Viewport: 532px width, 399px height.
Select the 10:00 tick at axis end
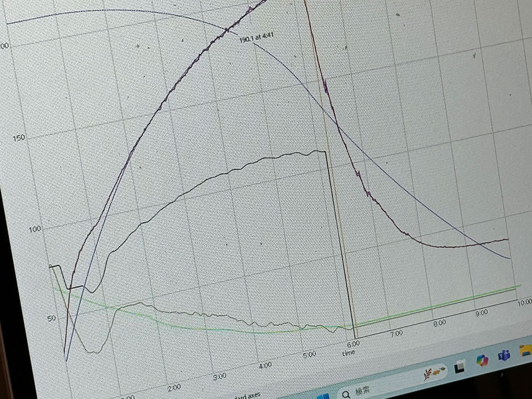[x=524, y=303]
